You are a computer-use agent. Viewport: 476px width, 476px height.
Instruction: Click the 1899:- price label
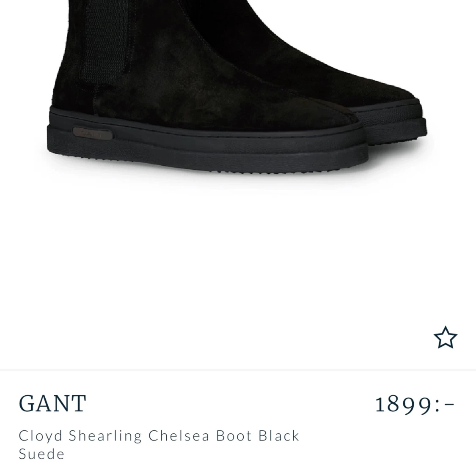(x=415, y=405)
